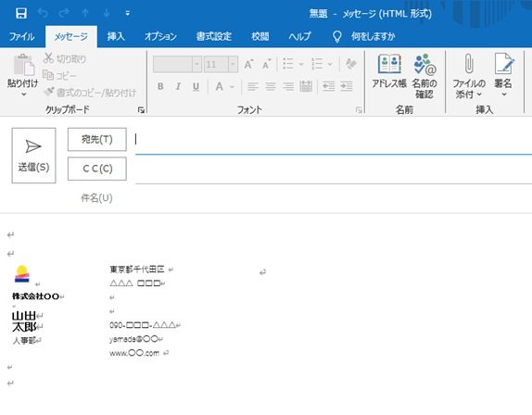Click the 貼り付け paste icon
532x415 pixels.
click(23, 65)
